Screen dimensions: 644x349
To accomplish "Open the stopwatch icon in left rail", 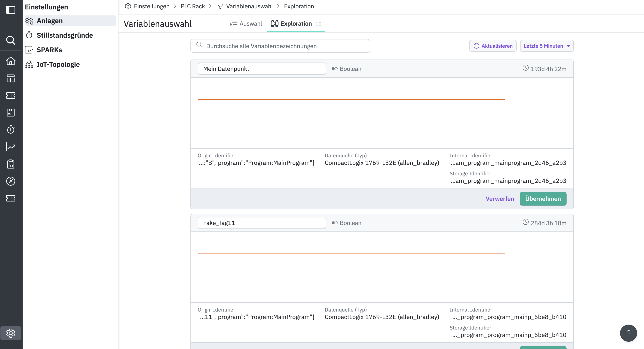I will [10, 130].
